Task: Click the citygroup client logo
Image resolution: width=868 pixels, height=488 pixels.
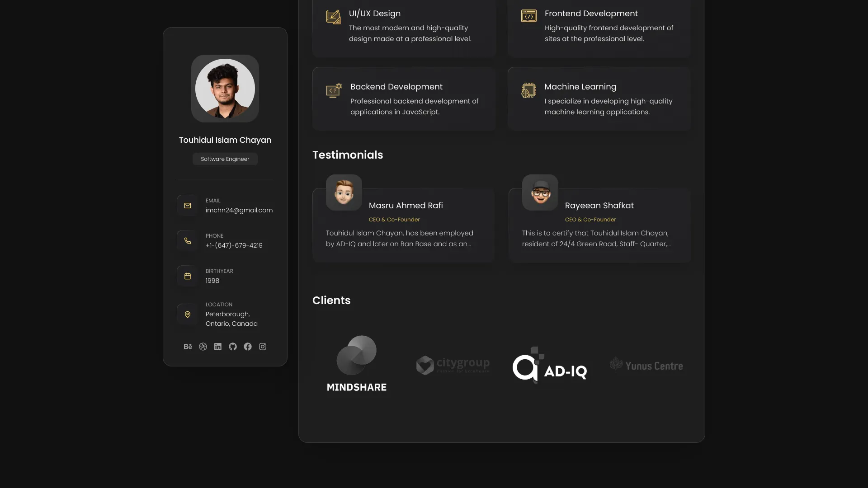Action: click(453, 365)
